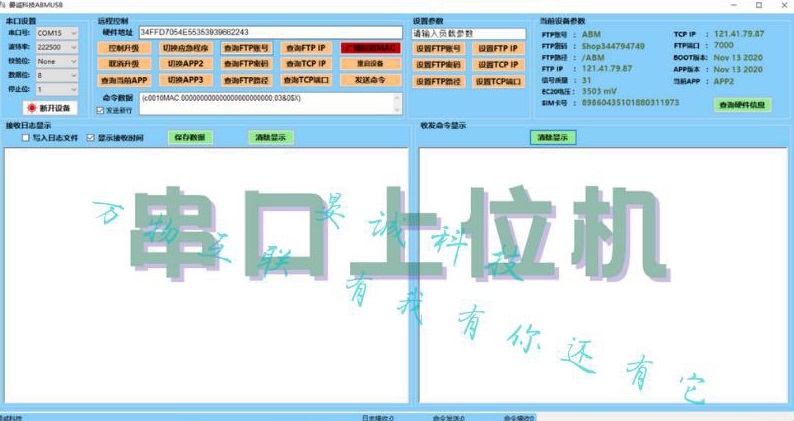
Task: Click the 信号质量 value 31
Action: pyautogui.click(x=586, y=80)
